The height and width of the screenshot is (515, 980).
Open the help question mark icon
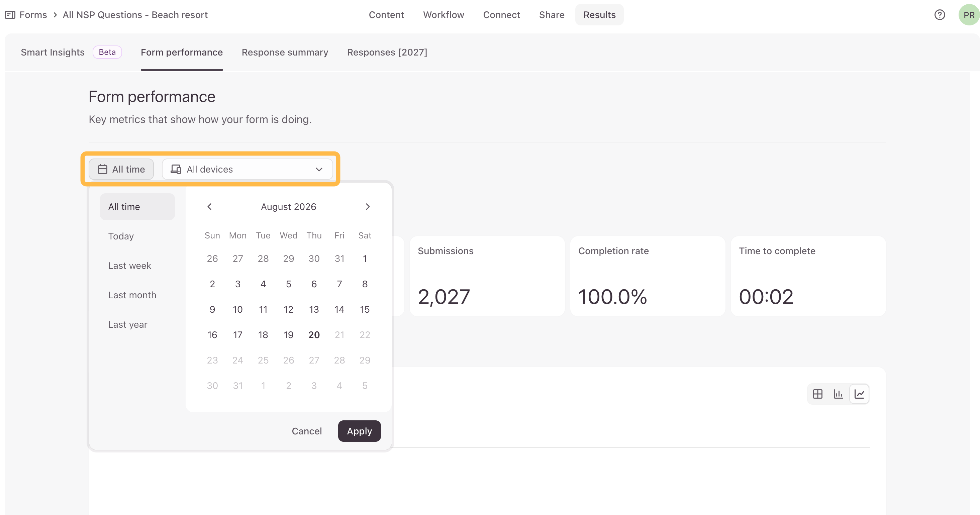[940, 15]
